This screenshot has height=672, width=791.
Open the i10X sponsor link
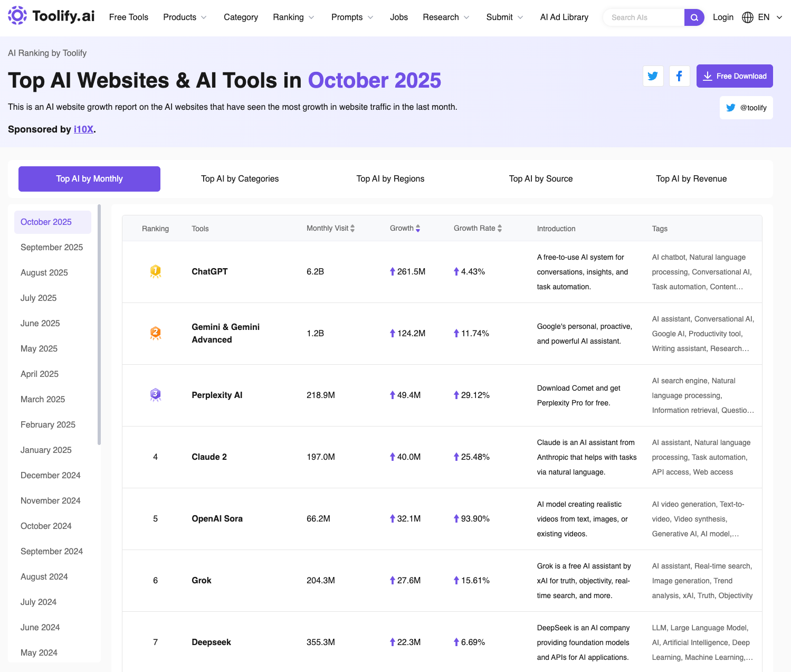point(83,129)
